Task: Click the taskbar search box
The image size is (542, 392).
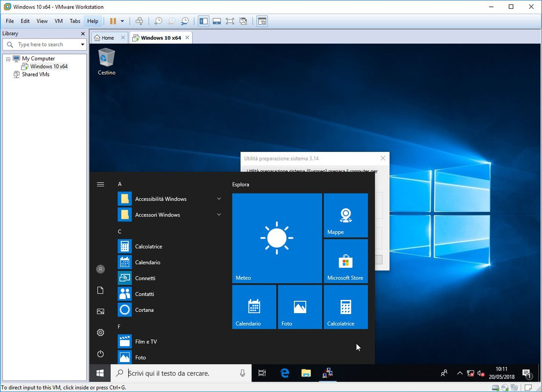Action: [181, 373]
